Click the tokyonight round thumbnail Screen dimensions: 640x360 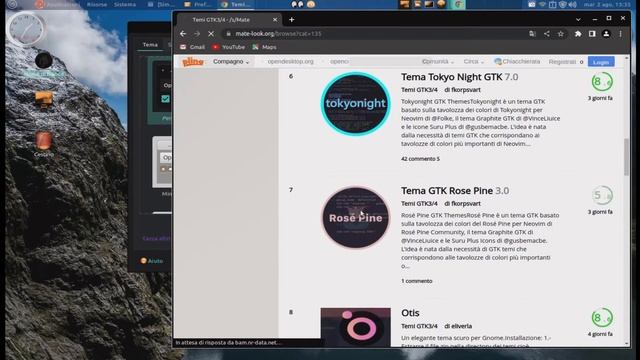[355, 104]
